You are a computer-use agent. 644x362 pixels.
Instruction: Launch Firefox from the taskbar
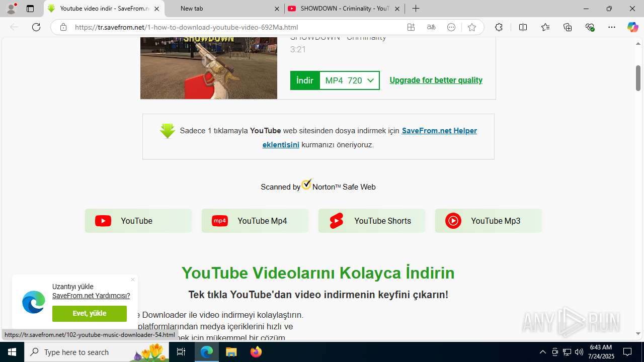click(256, 352)
